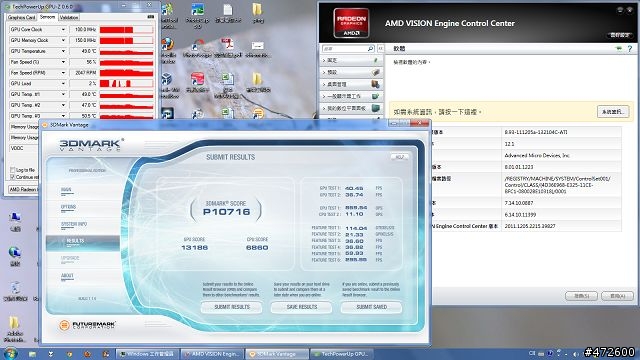This screenshot has height=360, width=640.
Task: Open the GPU Load sensor dropdown
Action: point(63,84)
